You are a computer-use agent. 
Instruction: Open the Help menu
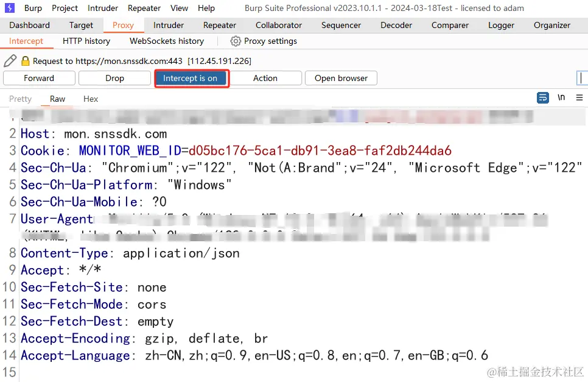(x=206, y=8)
